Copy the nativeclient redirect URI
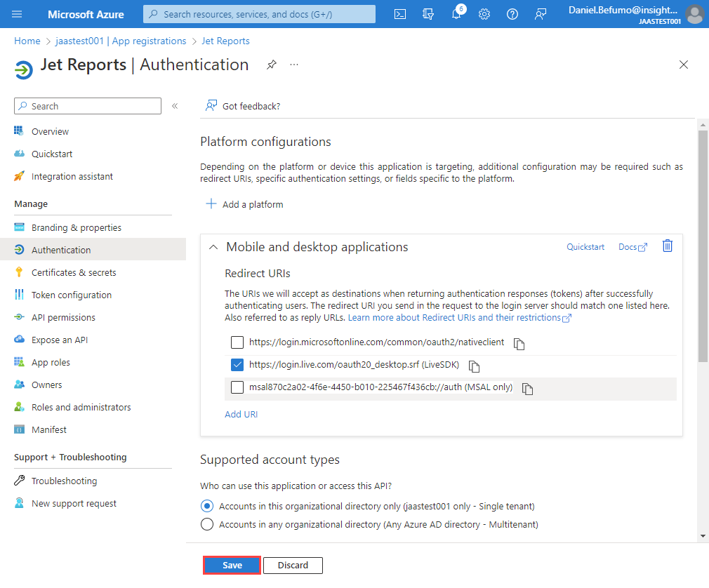The width and height of the screenshot is (709, 588). point(519,344)
